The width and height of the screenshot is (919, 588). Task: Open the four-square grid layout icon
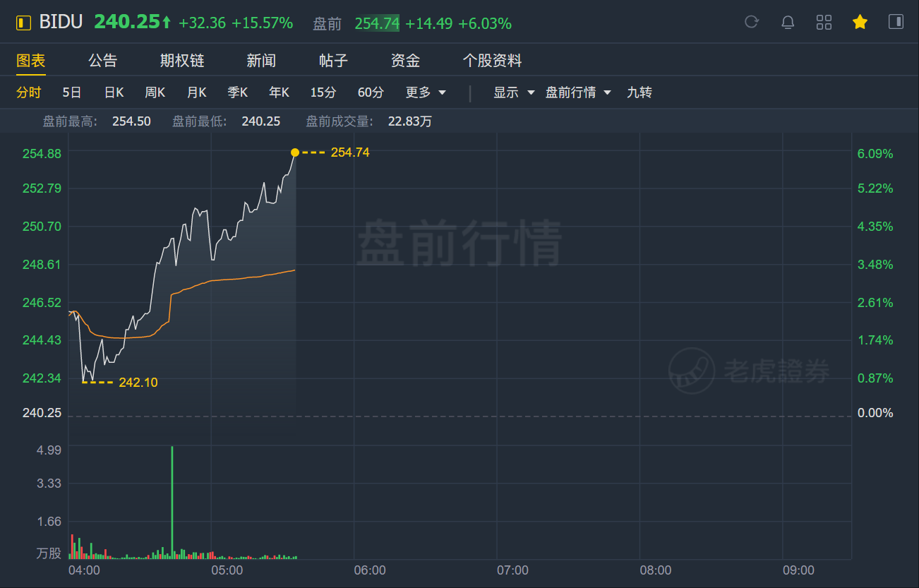(x=824, y=22)
